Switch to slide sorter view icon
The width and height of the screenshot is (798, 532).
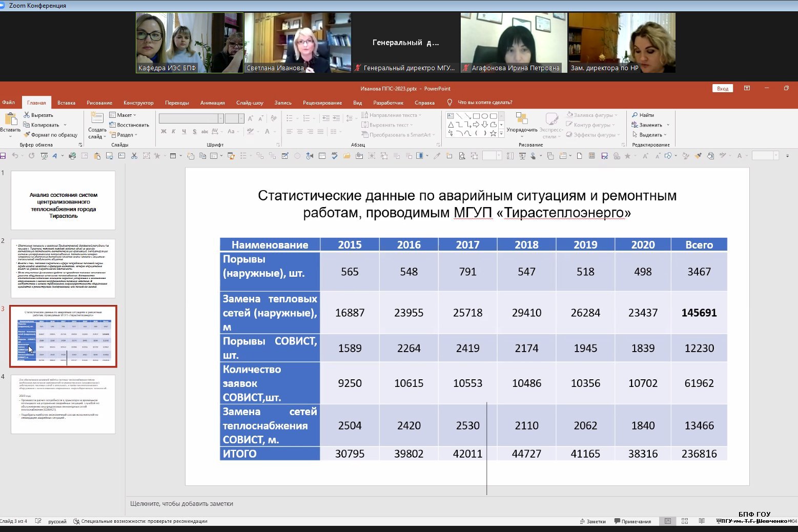coord(685,521)
